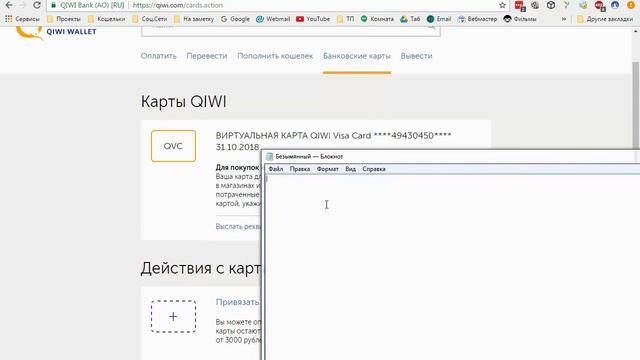Expand hidden bookmarks with double chevron
640x360 pixels.
564,19
